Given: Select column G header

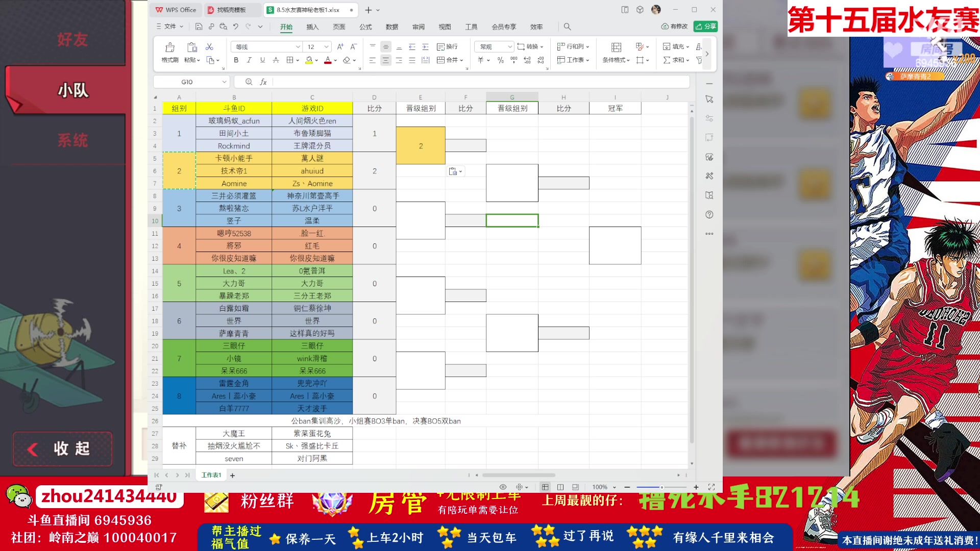Looking at the screenshot, I should (512, 97).
